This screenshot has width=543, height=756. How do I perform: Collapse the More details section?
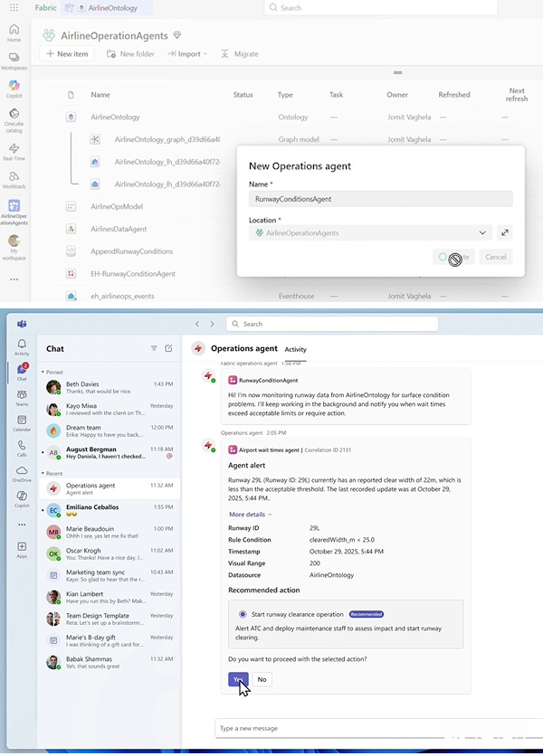[251, 514]
